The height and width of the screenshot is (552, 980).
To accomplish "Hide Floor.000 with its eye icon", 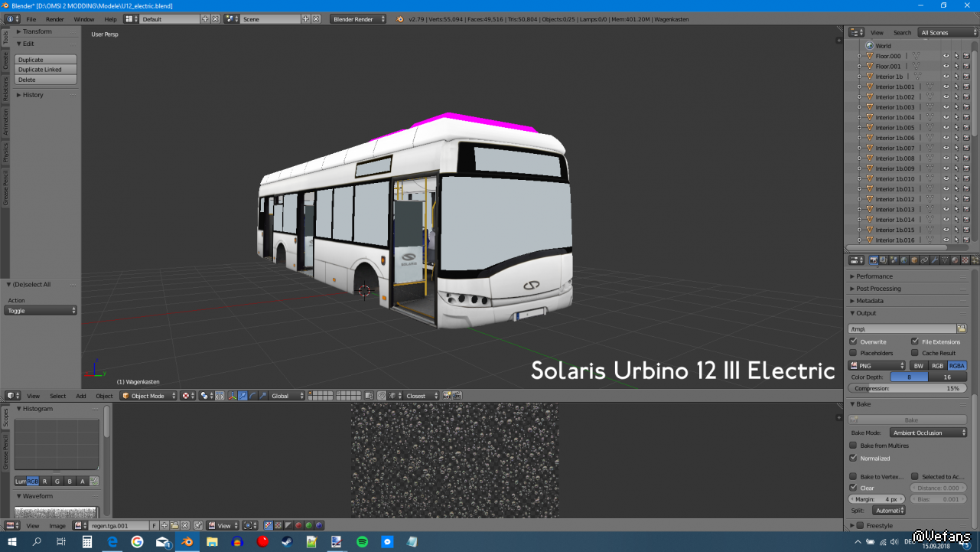I will pos(946,56).
